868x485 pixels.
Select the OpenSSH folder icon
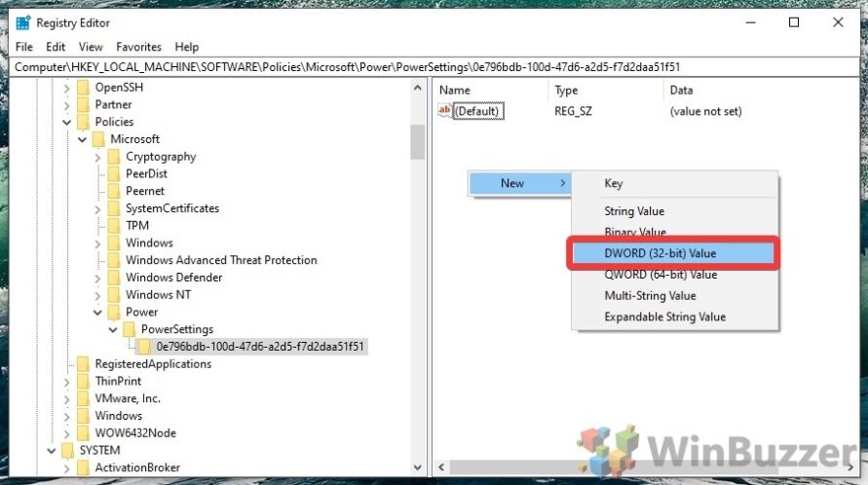click(83, 88)
